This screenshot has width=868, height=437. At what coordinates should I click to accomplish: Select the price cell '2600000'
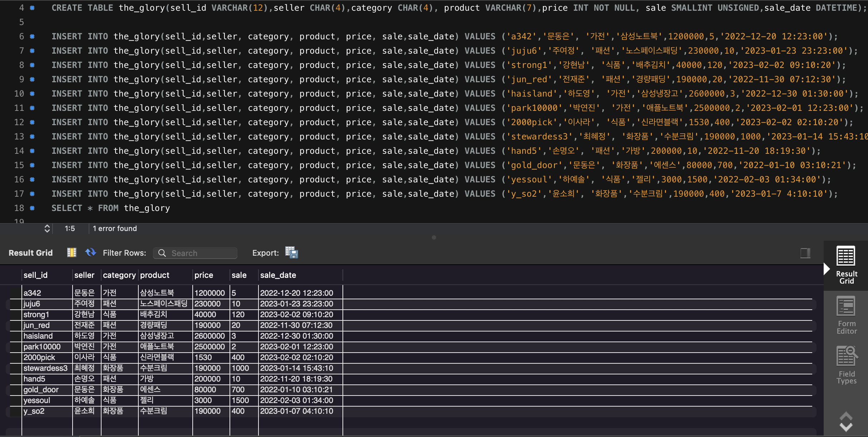211,336
